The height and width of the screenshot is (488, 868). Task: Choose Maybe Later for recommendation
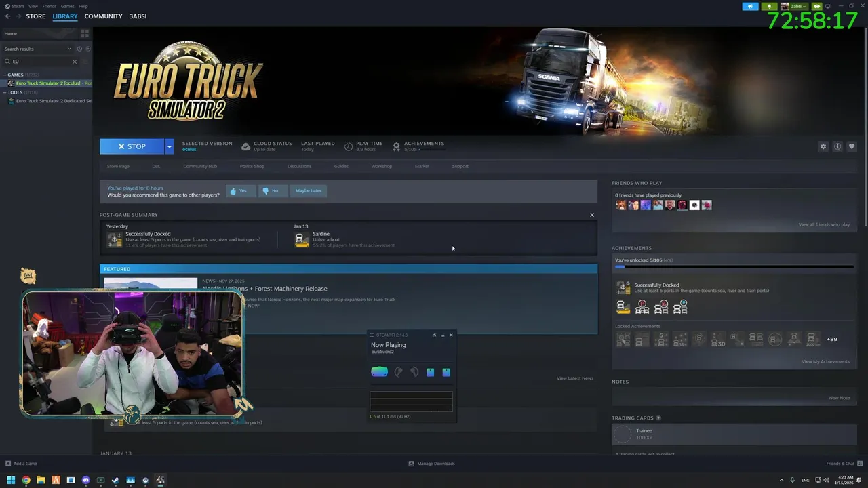(x=309, y=191)
